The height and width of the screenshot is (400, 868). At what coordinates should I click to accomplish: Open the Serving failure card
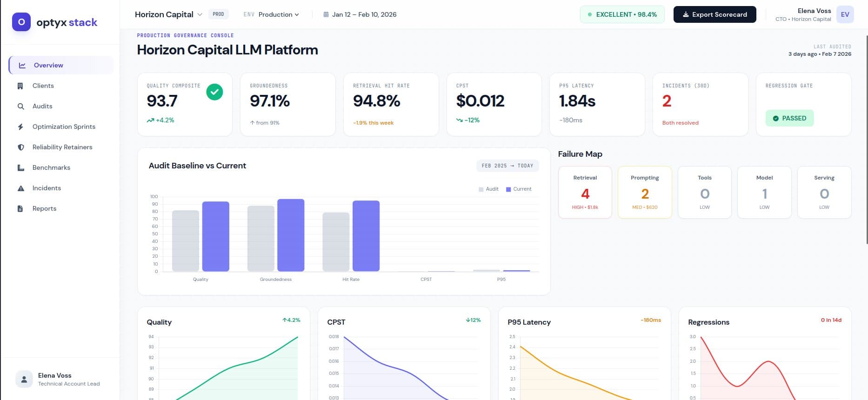point(824,192)
